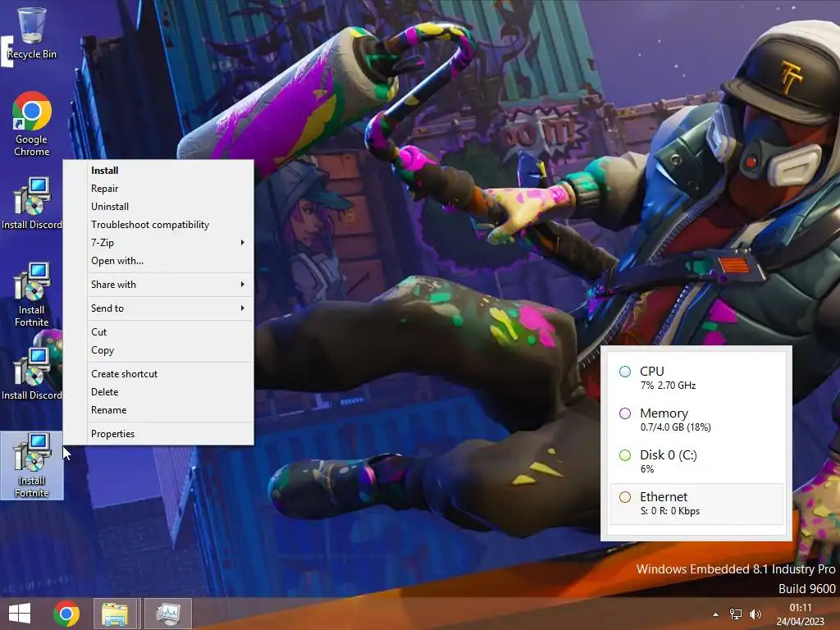Select the upper Install Discord desktop icon

32,203
